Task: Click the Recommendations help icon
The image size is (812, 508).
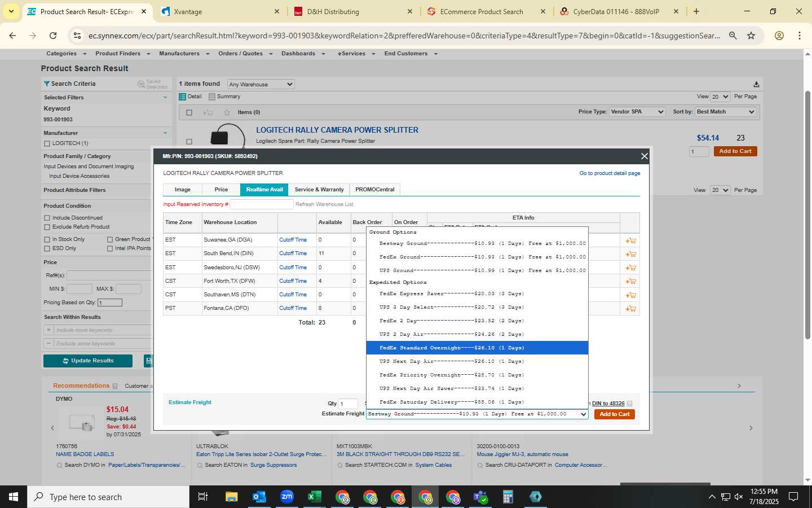Action: point(115,386)
